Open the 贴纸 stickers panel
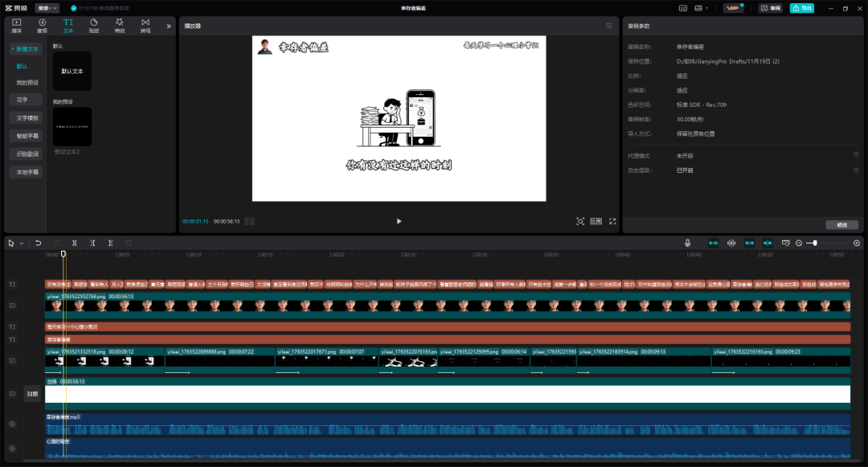Image resolution: width=868 pixels, height=467 pixels. (93, 26)
